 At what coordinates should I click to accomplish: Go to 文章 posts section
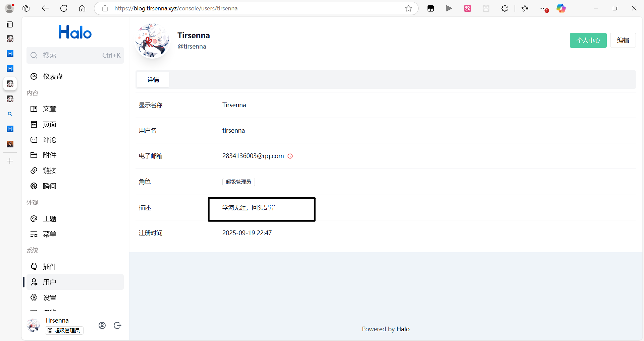[x=49, y=109]
